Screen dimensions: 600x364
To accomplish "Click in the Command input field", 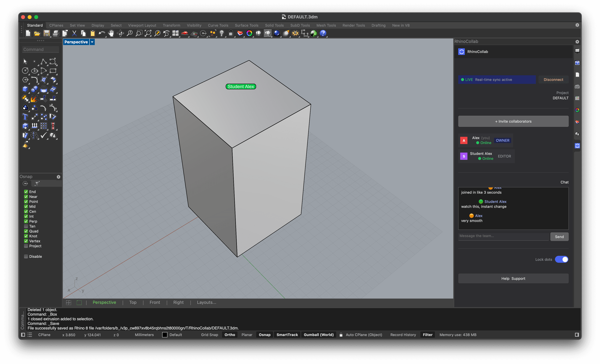I will (40, 49).
